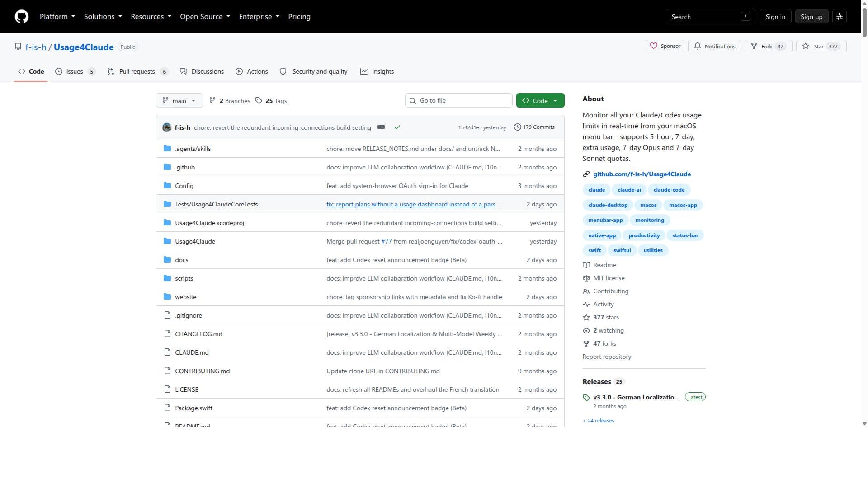The image size is (868, 488).
Task: Switch to the Pull requests tab
Action: 138,71
